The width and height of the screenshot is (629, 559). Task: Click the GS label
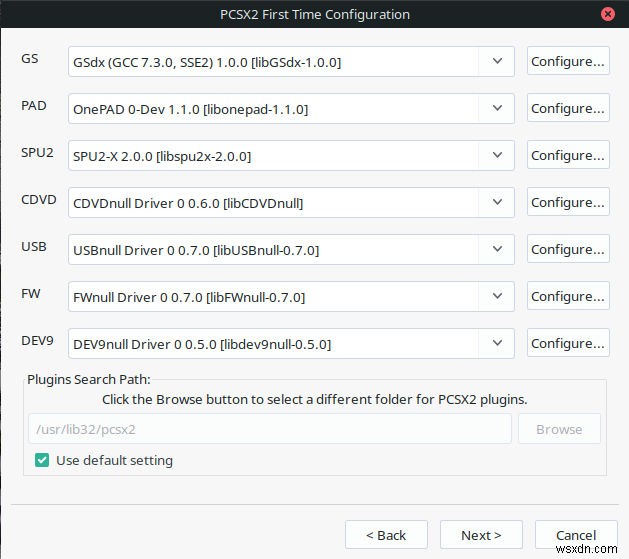[30, 59]
